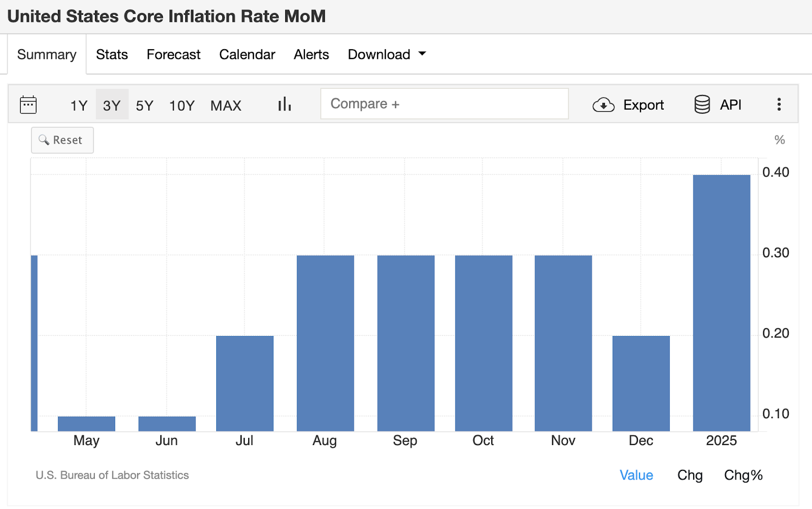Select the 10Y time range
The height and width of the screenshot is (509, 812).
click(182, 106)
